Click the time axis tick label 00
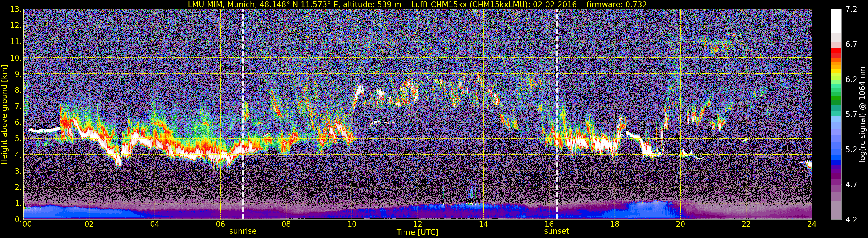Screen dimensions: 868x238 (x=27, y=224)
